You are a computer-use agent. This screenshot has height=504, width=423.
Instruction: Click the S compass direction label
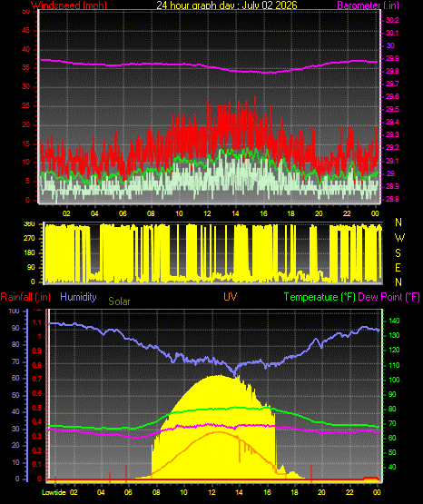click(x=398, y=253)
